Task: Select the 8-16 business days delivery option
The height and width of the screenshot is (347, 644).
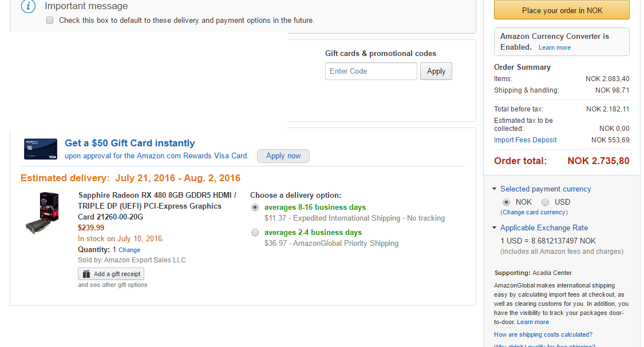Action: [255, 208]
